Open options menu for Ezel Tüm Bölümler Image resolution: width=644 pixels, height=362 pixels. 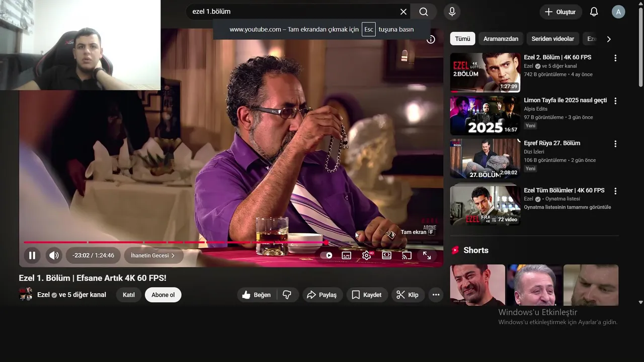pos(615,191)
